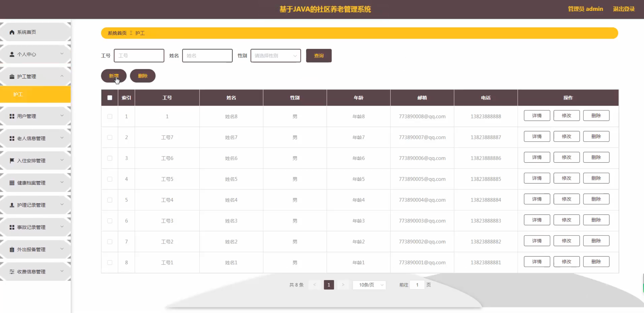Click the grid icon beside 老人信息管理

click(12, 138)
